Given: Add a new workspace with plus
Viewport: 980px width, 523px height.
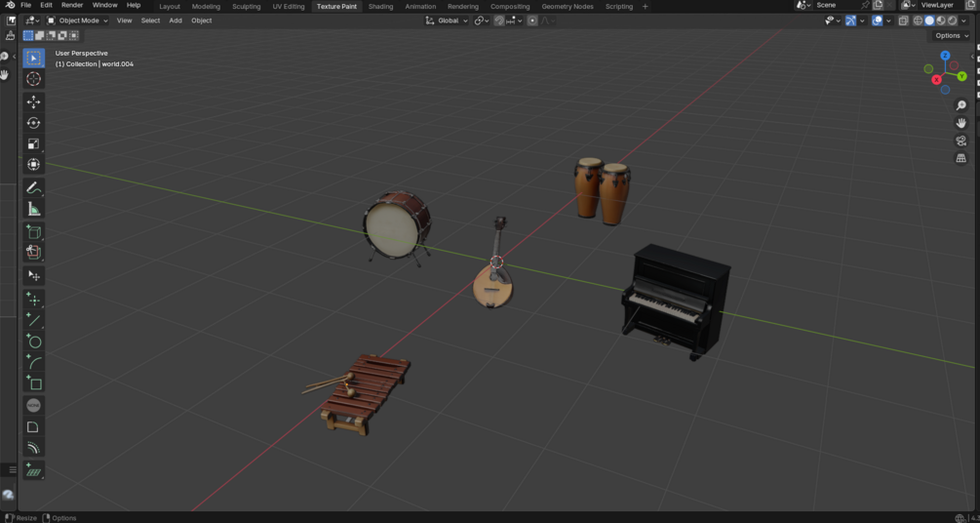Looking at the screenshot, I should tap(645, 6).
